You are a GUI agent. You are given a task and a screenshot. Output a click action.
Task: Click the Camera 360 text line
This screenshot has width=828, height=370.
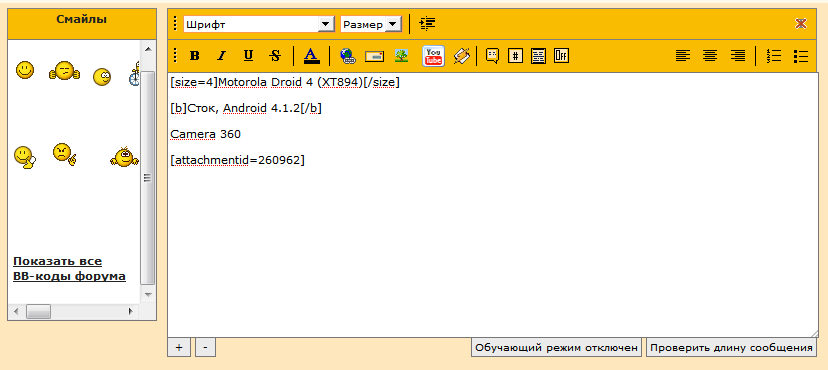coord(205,134)
